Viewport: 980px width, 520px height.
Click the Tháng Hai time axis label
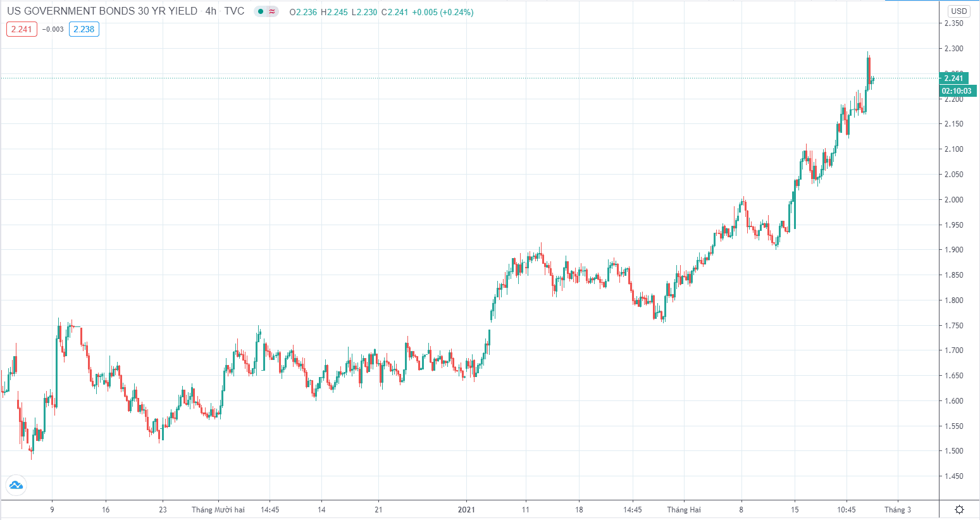pyautogui.click(x=684, y=510)
